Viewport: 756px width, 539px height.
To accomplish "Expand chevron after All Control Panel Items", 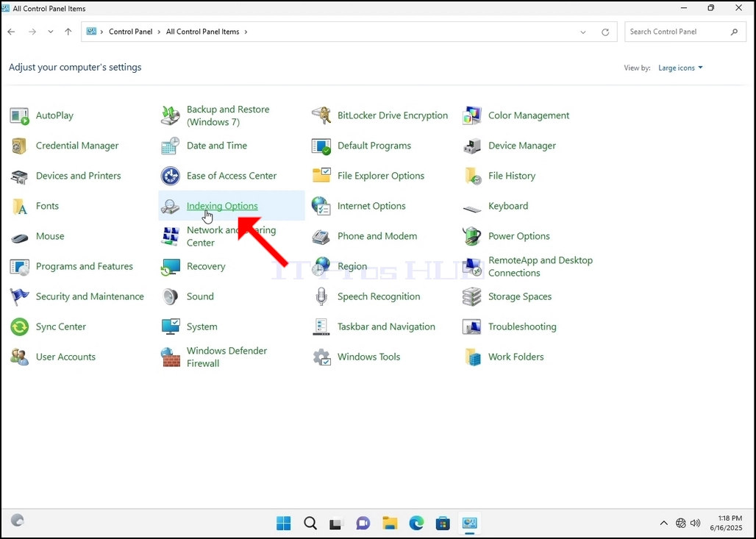I will (x=246, y=32).
